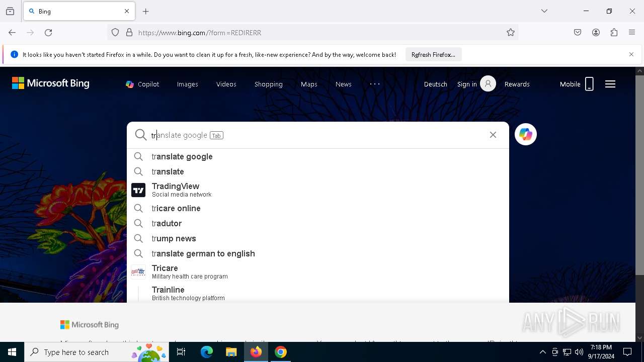Switch to Firefox taskbar icon
644x362 pixels.
[x=256, y=352]
